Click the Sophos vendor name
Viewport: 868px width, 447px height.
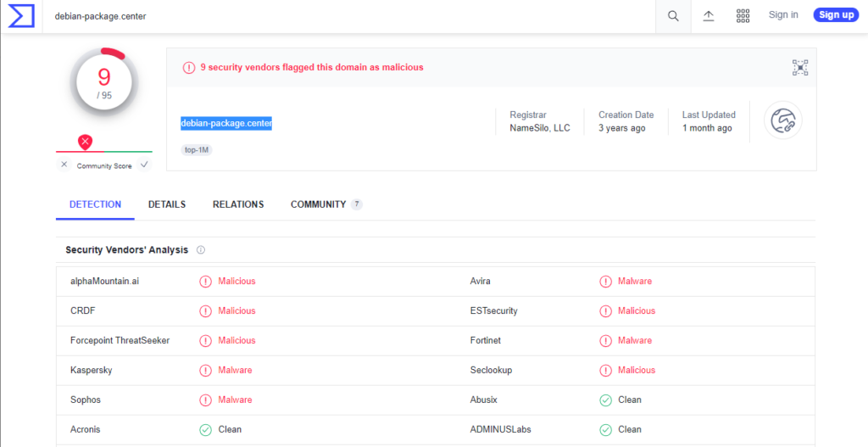click(86, 400)
